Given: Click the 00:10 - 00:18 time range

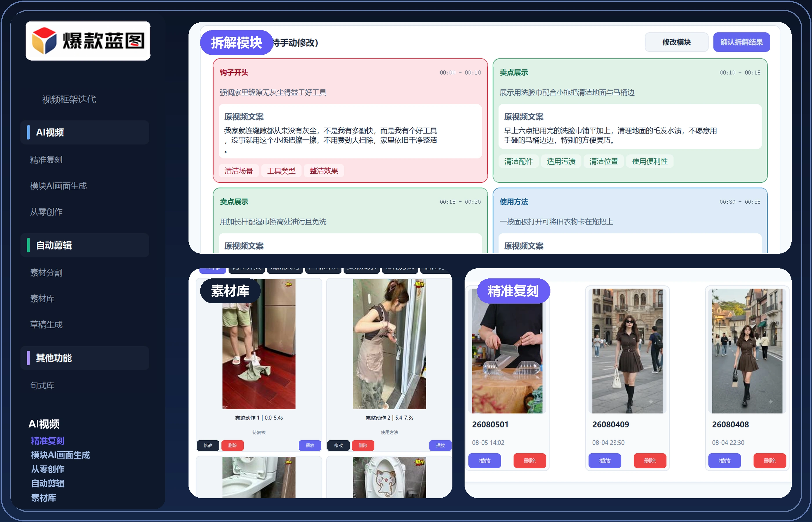Looking at the screenshot, I should (740, 72).
